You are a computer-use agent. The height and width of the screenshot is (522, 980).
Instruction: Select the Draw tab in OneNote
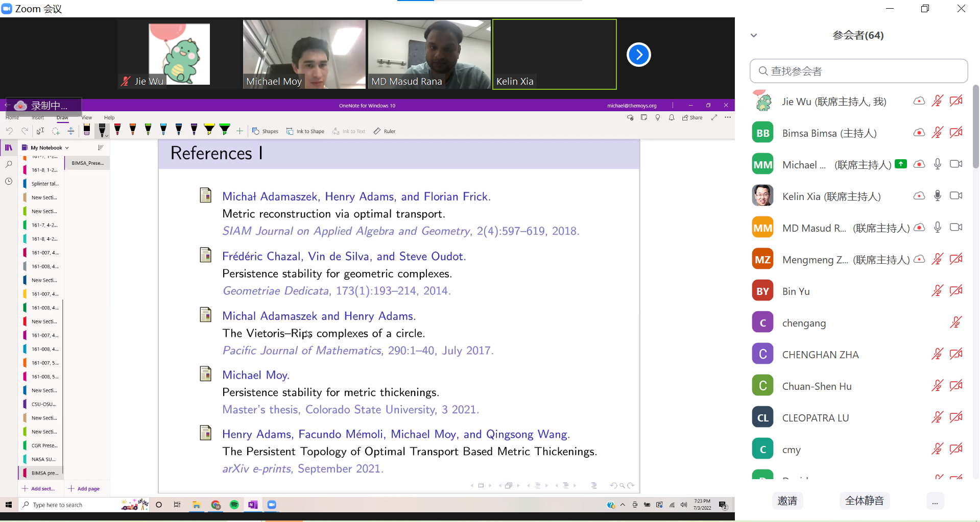pyautogui.click(x=62, y=117)
